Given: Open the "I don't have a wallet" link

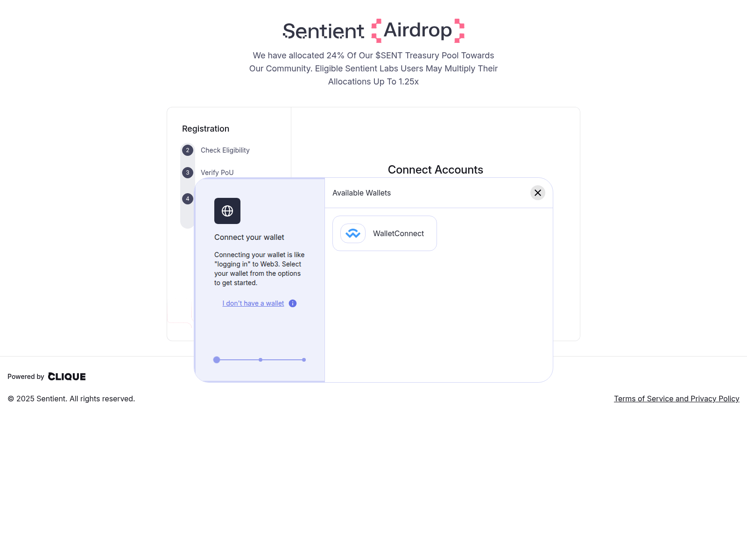Looking at the screenshot, I should 253,303.
